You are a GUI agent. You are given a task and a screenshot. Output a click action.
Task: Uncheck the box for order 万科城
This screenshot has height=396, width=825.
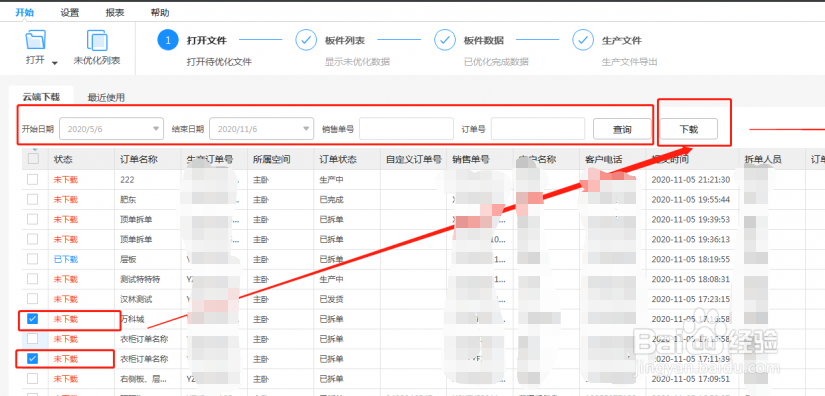(x=33, y=319)
